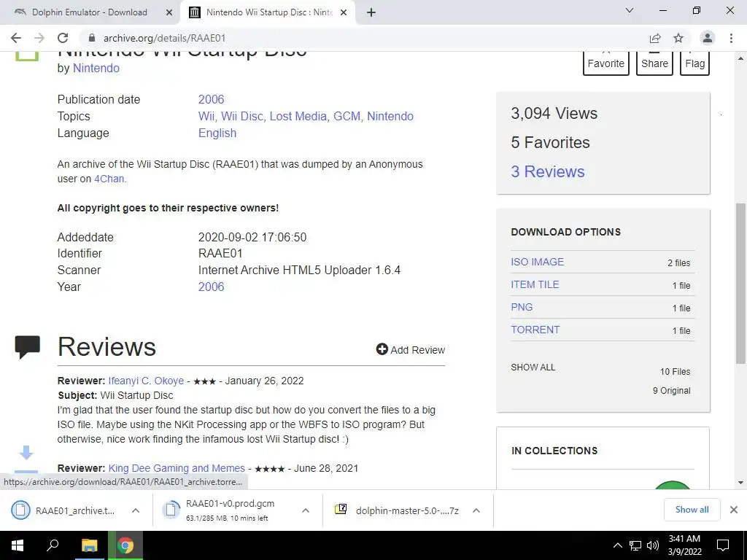747x560 pixels.
Task: Expand options for RAAE01_archive download
Action: [x=136, y=510]
